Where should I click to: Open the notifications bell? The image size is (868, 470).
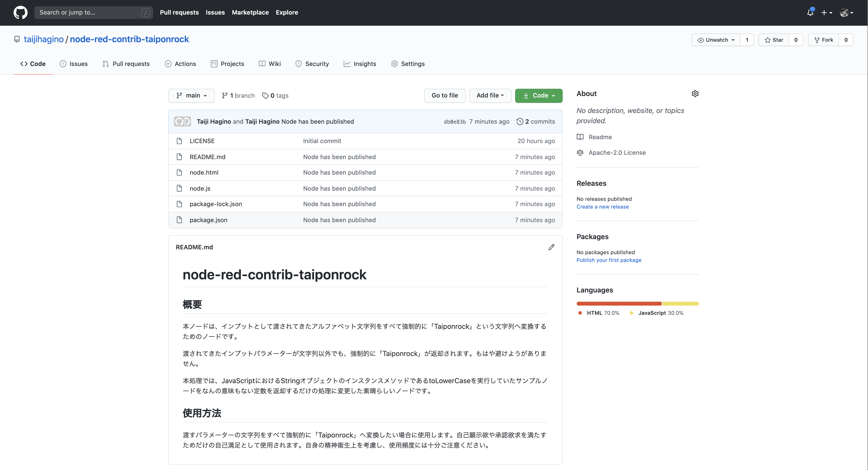pos(810,12)
